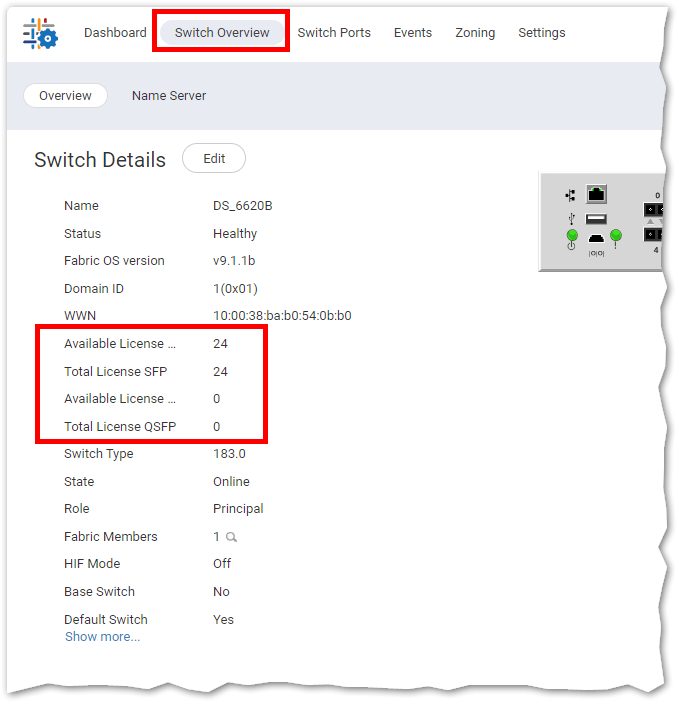Click the green alert status LED
The height and width of the screenshot is (704, 679).
click(x=616, y=236)
